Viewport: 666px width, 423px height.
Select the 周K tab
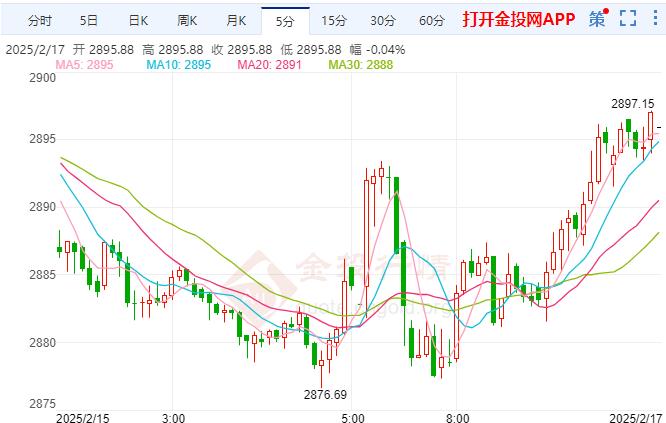[x=187, y=20]
